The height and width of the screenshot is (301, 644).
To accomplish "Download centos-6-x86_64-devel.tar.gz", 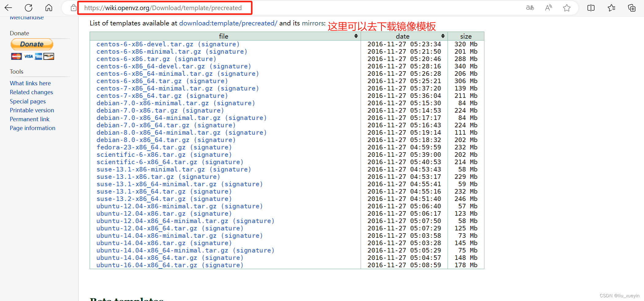I will [x=151, y=66].
